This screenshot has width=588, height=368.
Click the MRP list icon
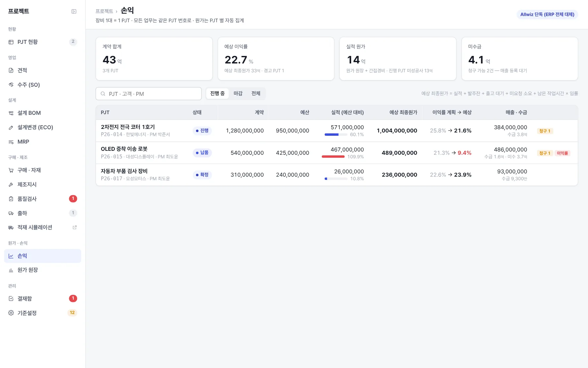pos(11,142)
